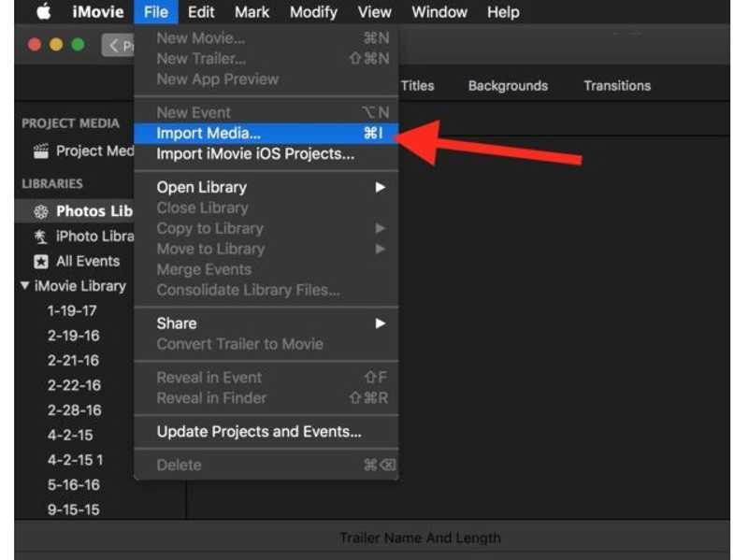Expand the Open Library submenu arrow
The image size is (748, 560).
(x=381, y=187)
